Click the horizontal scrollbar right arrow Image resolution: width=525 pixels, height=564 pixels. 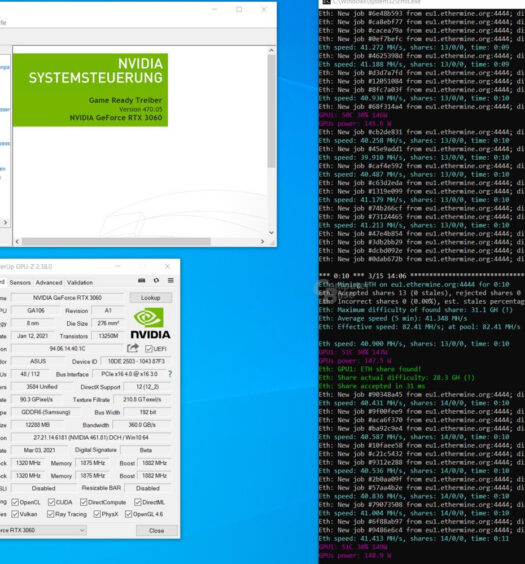point(262,242)
